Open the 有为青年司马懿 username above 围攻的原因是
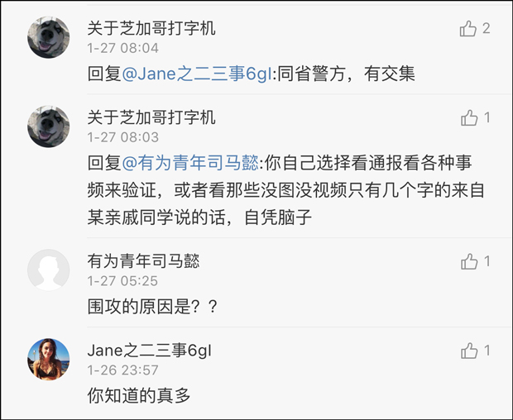Image resolution: width=513 pixels, height=420 pixels. point(143,261)
